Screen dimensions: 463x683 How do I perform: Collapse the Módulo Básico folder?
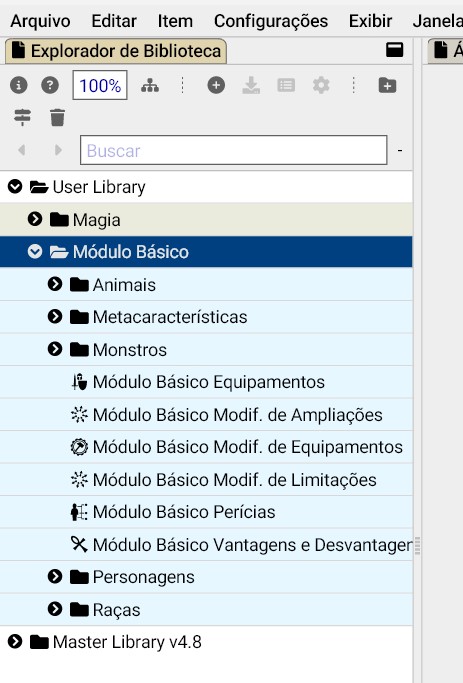[35, 251]
